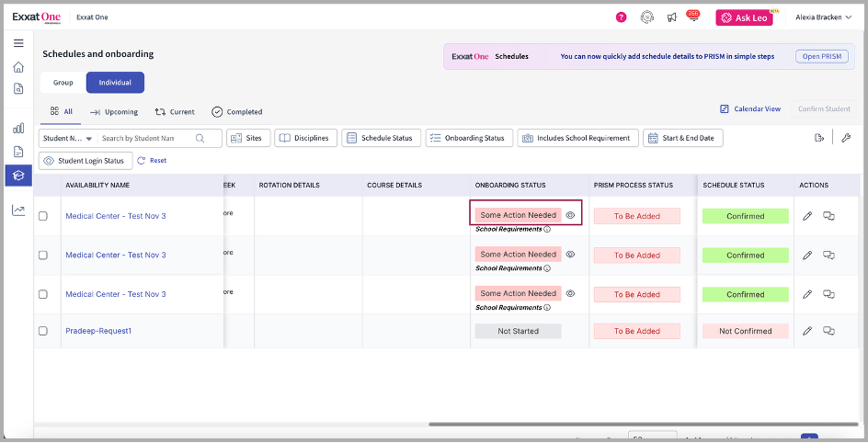Open the bar chart icon in the sidebar
The image size is (868, 443).
[18, 129]
